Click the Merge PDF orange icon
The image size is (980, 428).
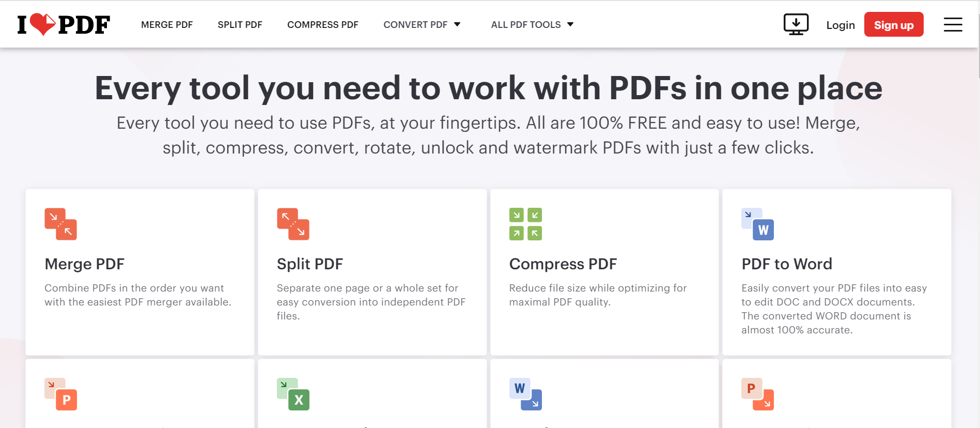(x=60, y=224)
